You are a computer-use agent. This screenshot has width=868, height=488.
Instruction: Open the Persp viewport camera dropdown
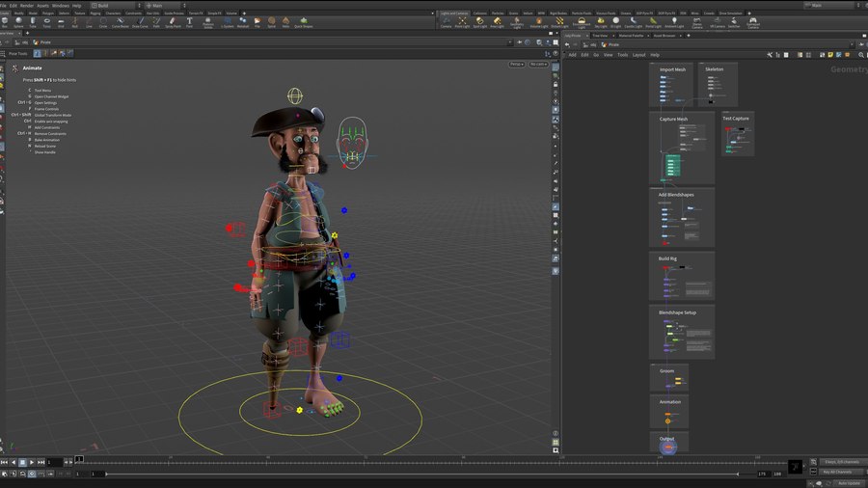(x=516, y=65)
